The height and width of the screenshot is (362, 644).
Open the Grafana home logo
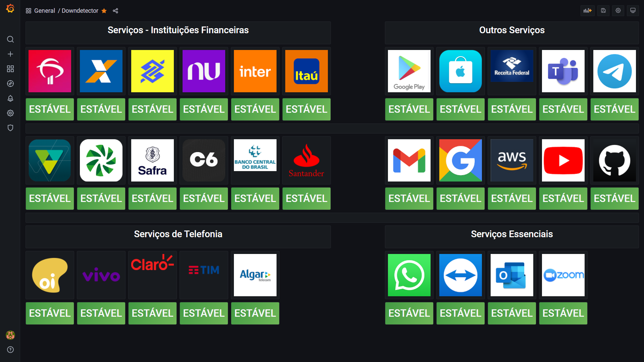[10, 8]
